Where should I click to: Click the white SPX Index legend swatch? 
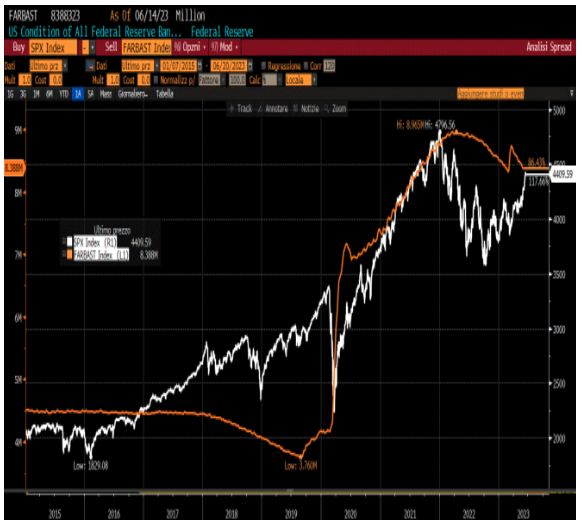70,242
